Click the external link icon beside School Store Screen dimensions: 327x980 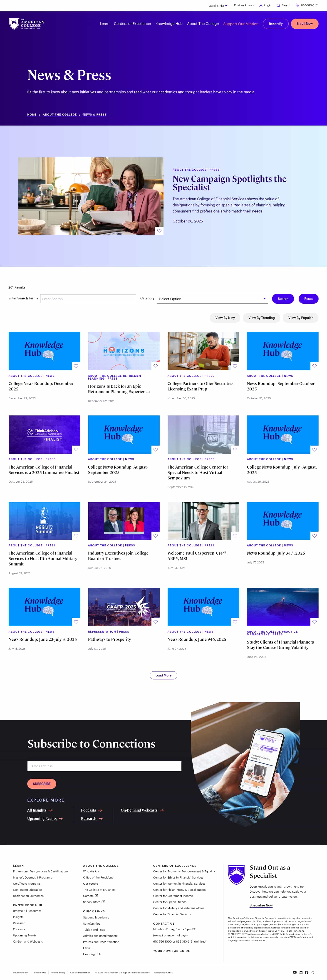click(x=103, y=902)
